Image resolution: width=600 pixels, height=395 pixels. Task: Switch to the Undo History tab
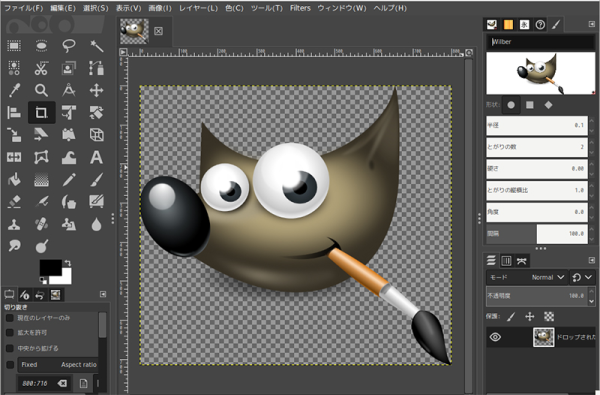pyautogui.click(x=40, y=294)
